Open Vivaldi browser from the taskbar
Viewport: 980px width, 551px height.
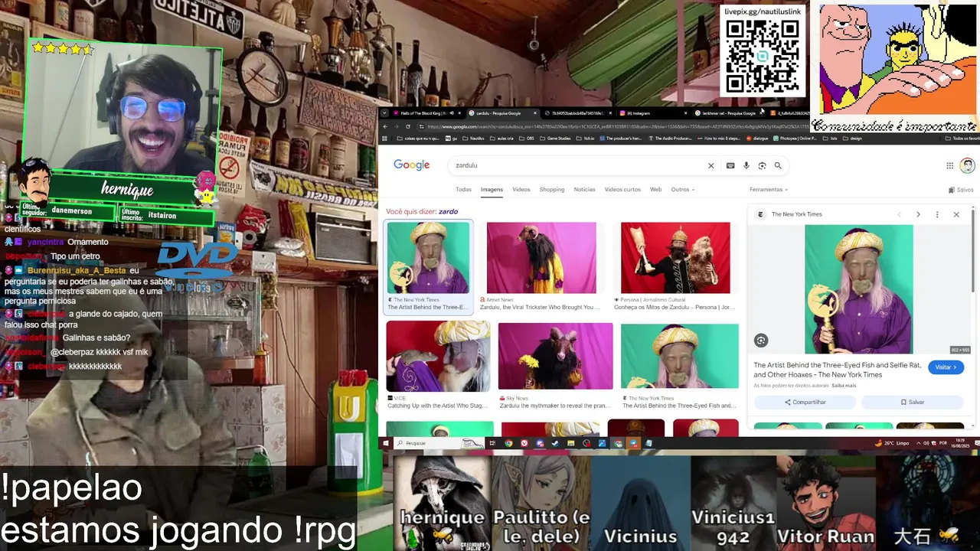(x=524, y=443)
